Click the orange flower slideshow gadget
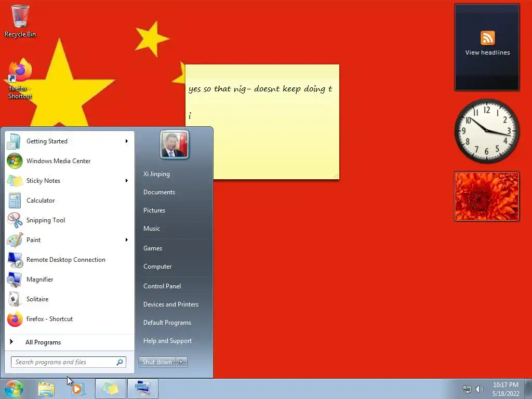The height and width of the screenshot is (399, 532). coord(486,196)
